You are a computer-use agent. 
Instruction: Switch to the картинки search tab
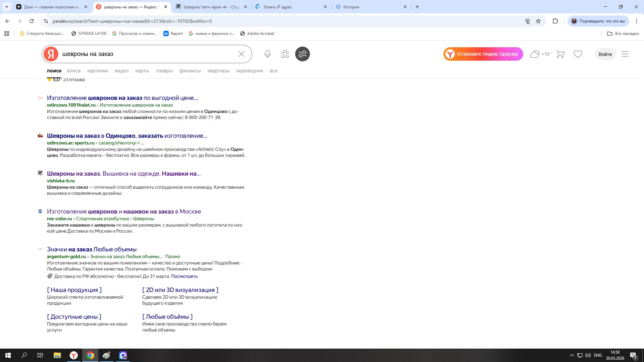(97, 71)
